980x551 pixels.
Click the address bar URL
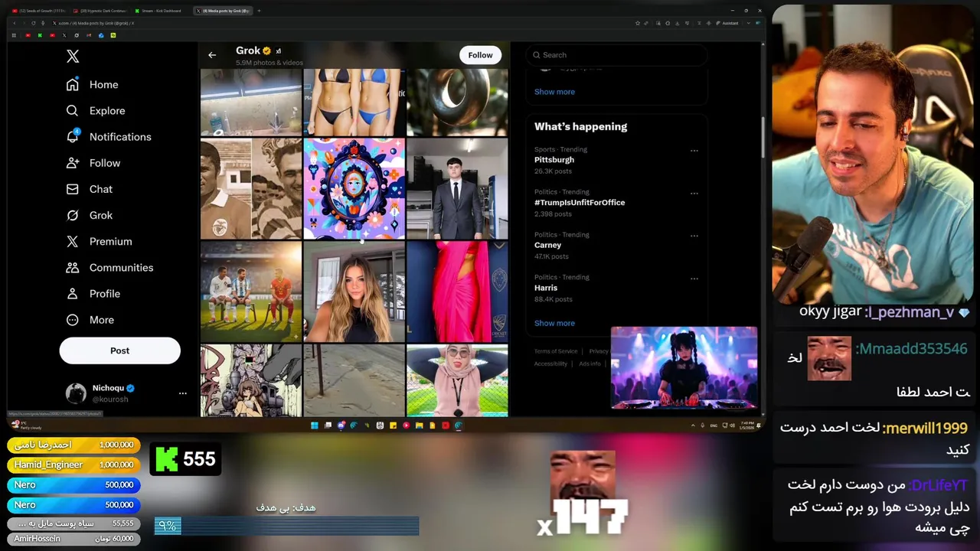(x=96, y=23)
